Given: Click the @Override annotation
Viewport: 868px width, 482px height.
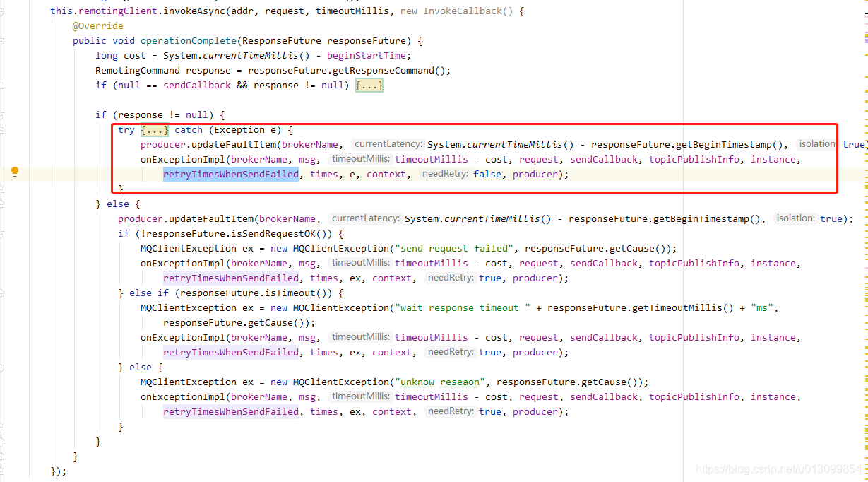Looking at the screenshot, I should pos(99,25).
